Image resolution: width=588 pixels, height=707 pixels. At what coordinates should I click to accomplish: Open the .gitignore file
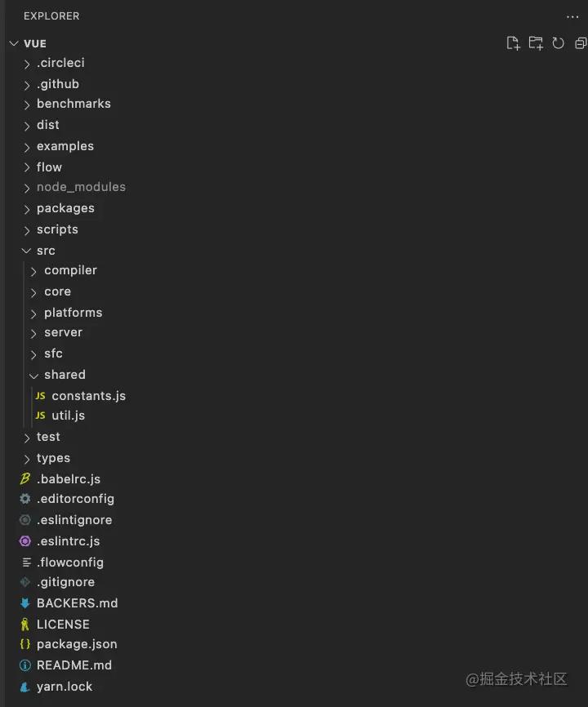[65, 582]
